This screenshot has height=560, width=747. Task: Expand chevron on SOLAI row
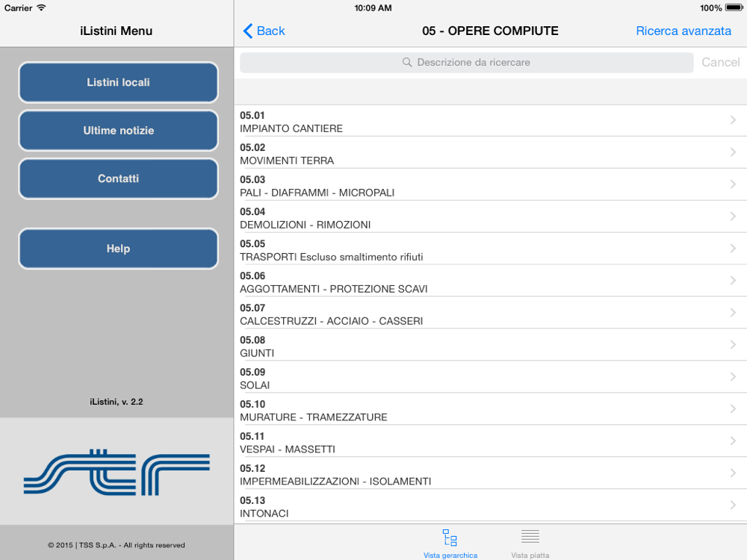click(733, 376)
